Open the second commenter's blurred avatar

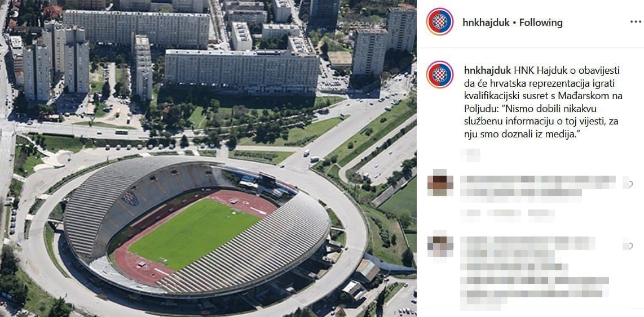440,246
